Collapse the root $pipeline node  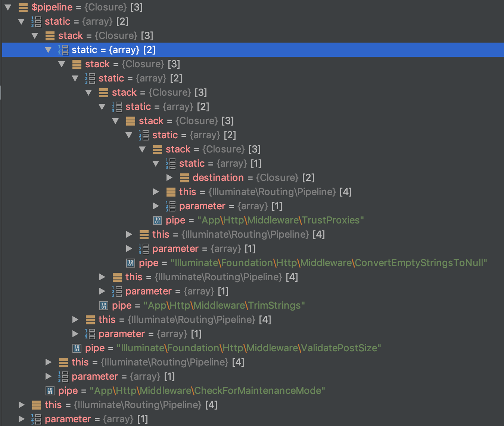8,7
